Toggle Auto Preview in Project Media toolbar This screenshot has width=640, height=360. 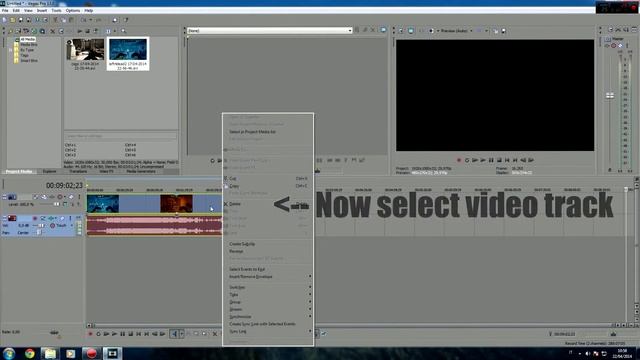click(x=96, y=31)
